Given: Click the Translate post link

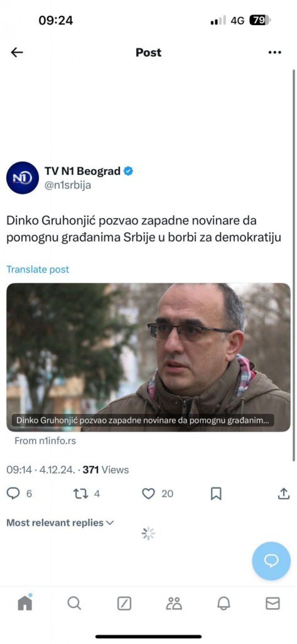Looking at the screenshot, I should coord(38,269).
